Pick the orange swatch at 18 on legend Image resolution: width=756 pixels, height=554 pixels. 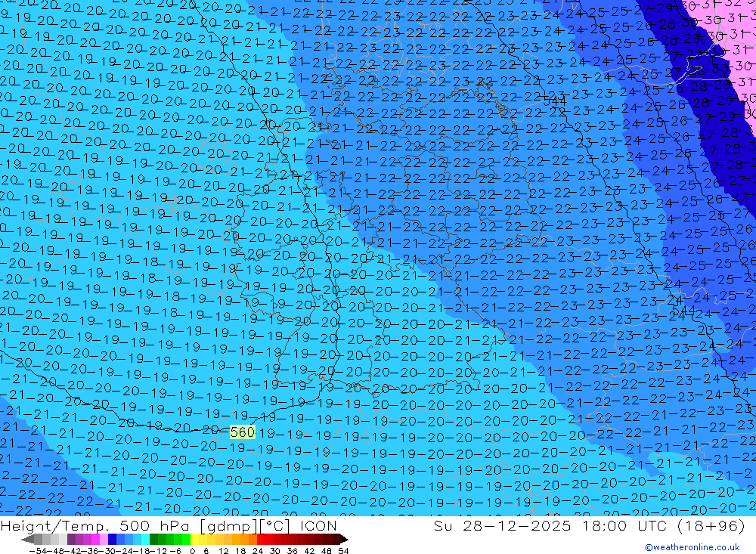tap(246, 539)
